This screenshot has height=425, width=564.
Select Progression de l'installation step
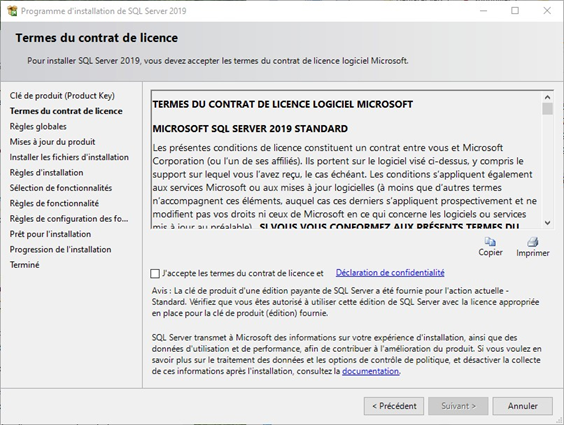pos(60,250)
